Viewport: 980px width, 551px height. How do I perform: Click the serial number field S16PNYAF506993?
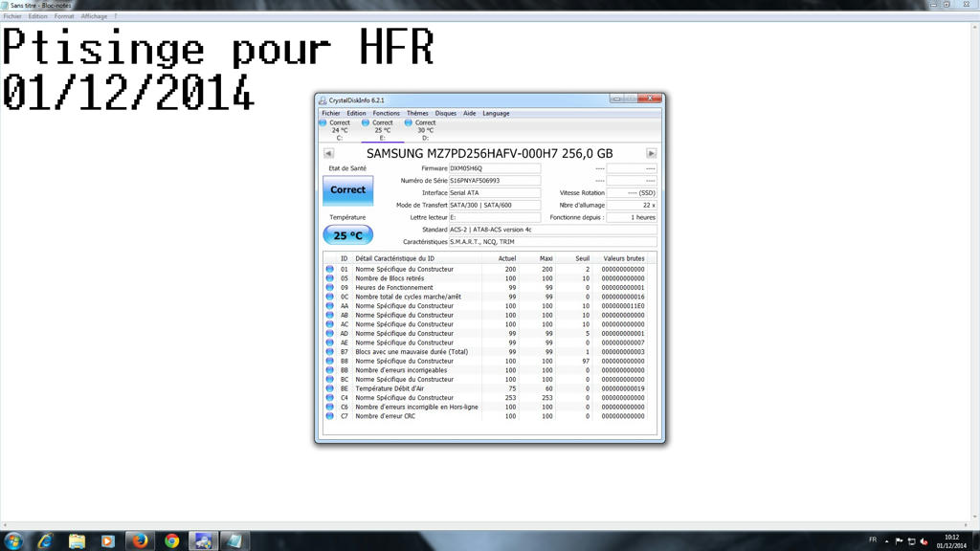[495, 181]
